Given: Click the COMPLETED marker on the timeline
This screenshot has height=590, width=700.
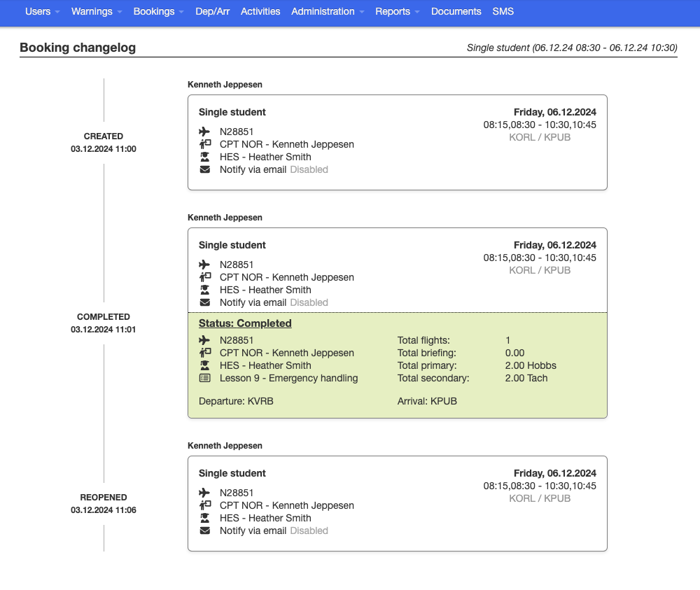Looking at the screenshot, I should [104, 316].
